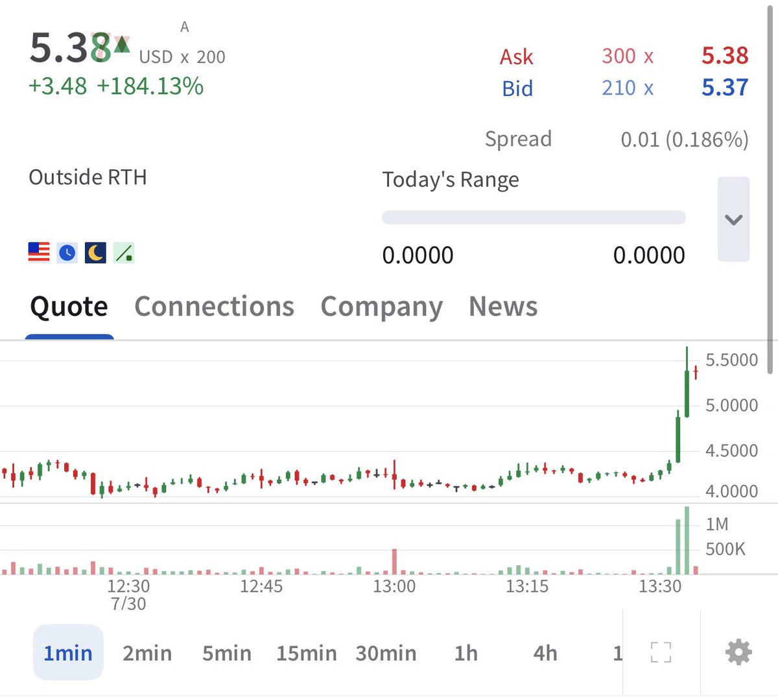Screen dimensions: 778x700
Task: Open the Company tab
Action: (382, 308)
